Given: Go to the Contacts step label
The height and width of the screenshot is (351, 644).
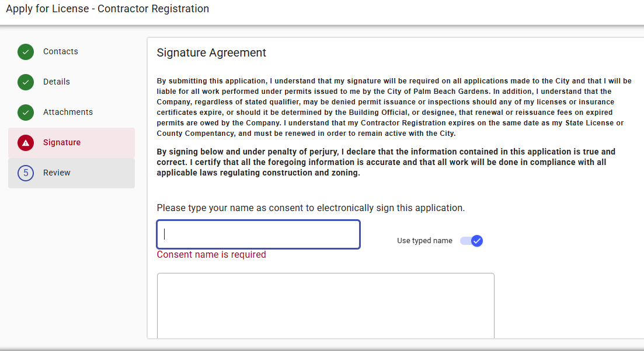Looking at the screenshot, I should tap(61, 52).
